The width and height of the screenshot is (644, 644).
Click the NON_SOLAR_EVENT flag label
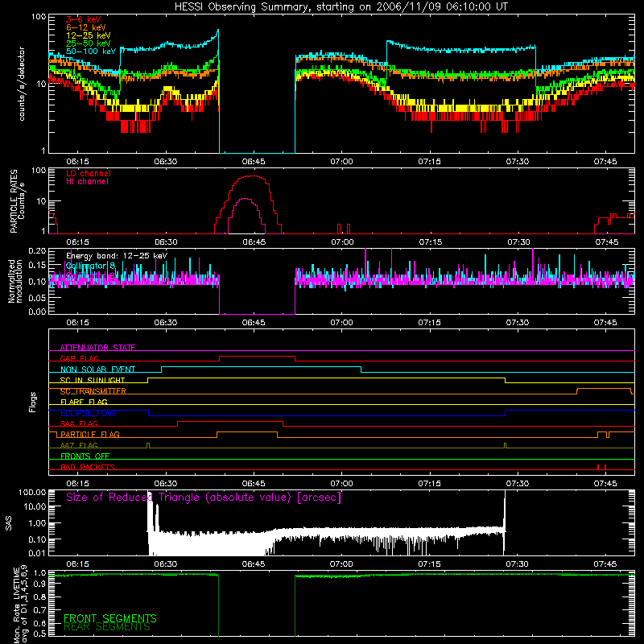tap(97, 369)
